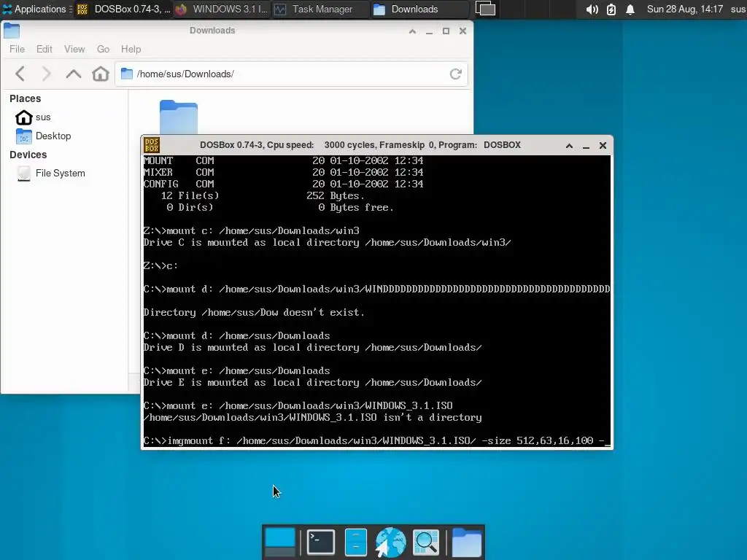Click the /home/sus/Downloads/ location field

(291, 74)
